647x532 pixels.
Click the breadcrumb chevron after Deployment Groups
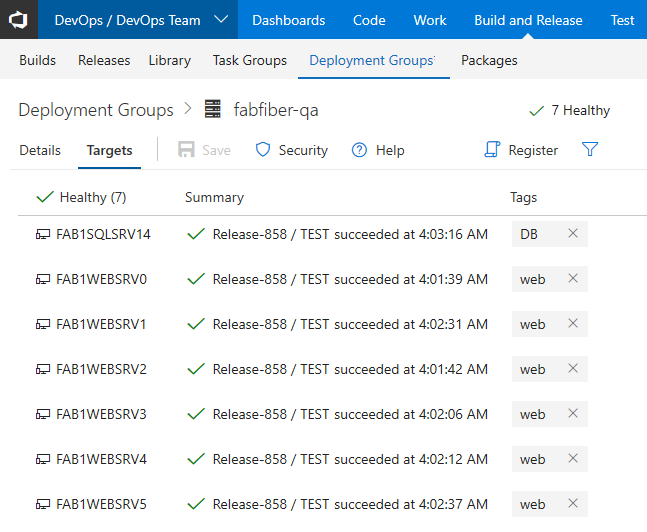coord(188,109)
